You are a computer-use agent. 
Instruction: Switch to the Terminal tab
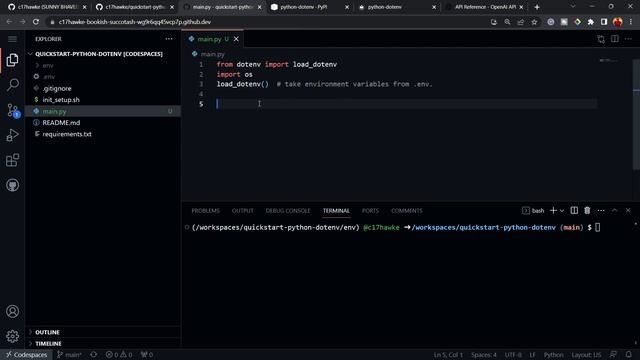pos(336,211)
